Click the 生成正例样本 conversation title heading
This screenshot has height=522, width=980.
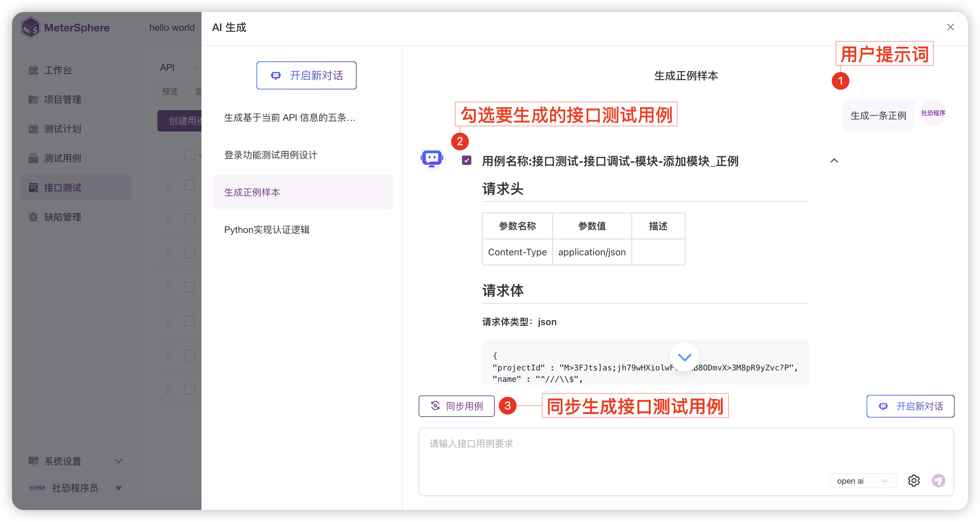[x=686, y=75]
